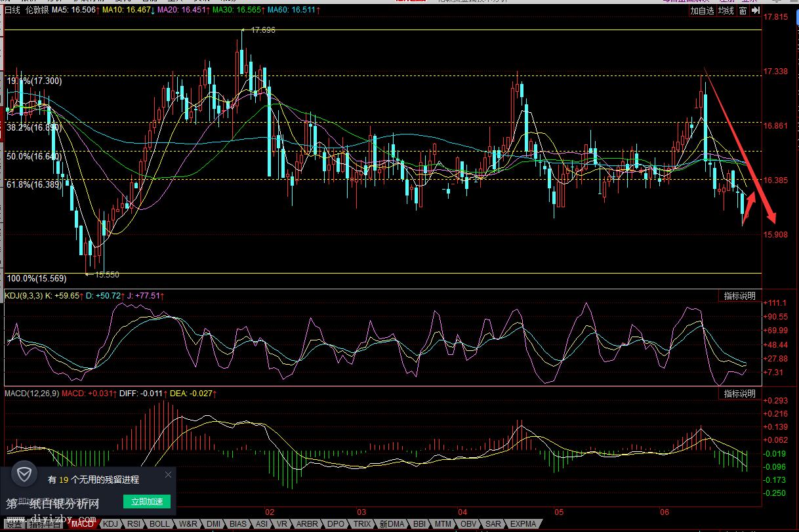Click the 17.696 high price marker

[x=262, y=30]
